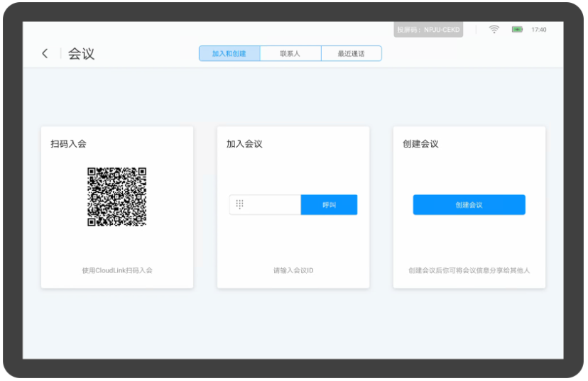Click the 使用CloudLink扫码入会 hint text
The image size is (588, 381).
[x=117, y=270]
